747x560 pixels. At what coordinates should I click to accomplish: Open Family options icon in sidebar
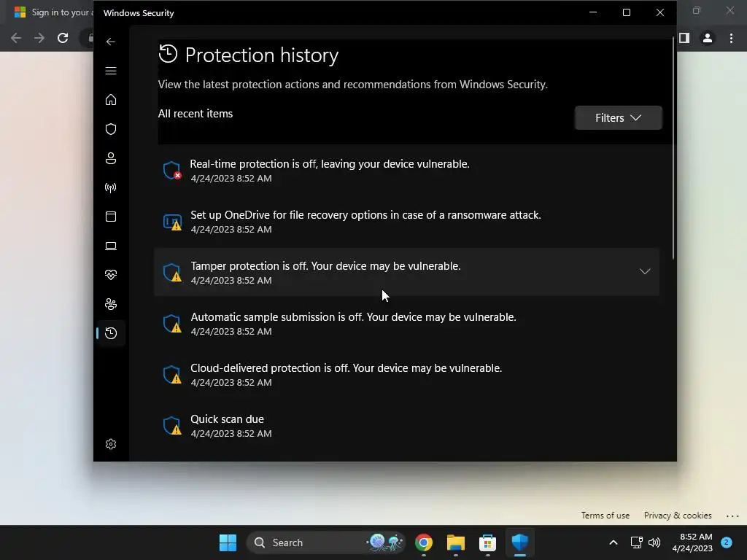(111, 304)
